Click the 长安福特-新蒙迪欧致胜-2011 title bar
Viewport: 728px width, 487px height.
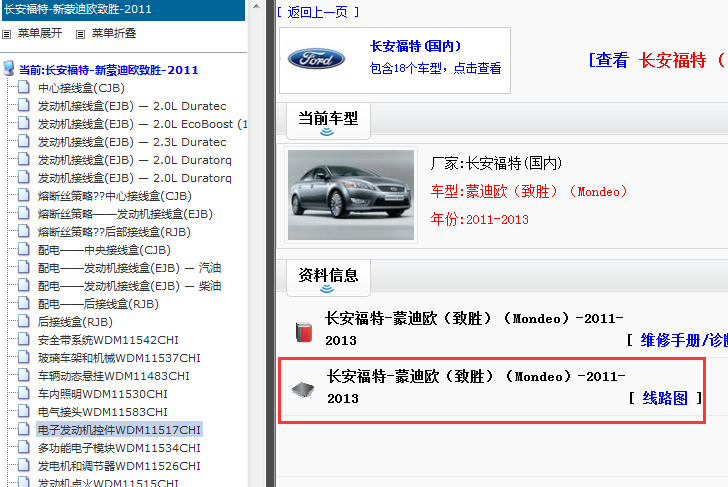pos(124,10)
